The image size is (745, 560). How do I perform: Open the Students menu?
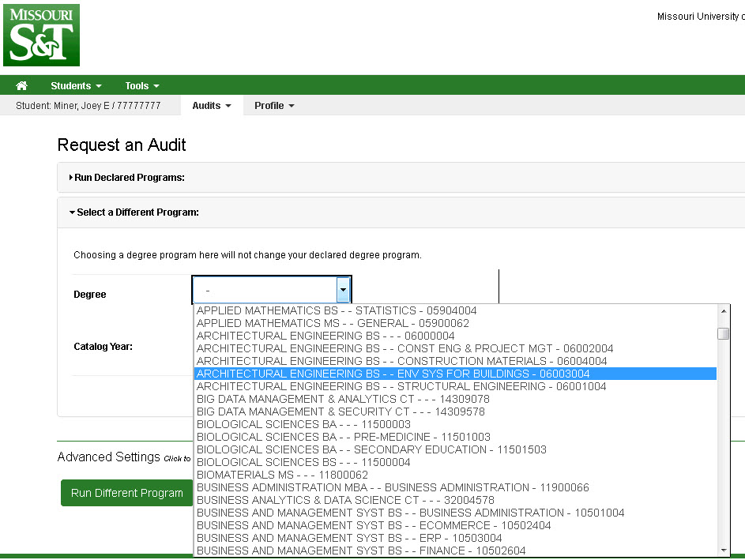[76, 85]
